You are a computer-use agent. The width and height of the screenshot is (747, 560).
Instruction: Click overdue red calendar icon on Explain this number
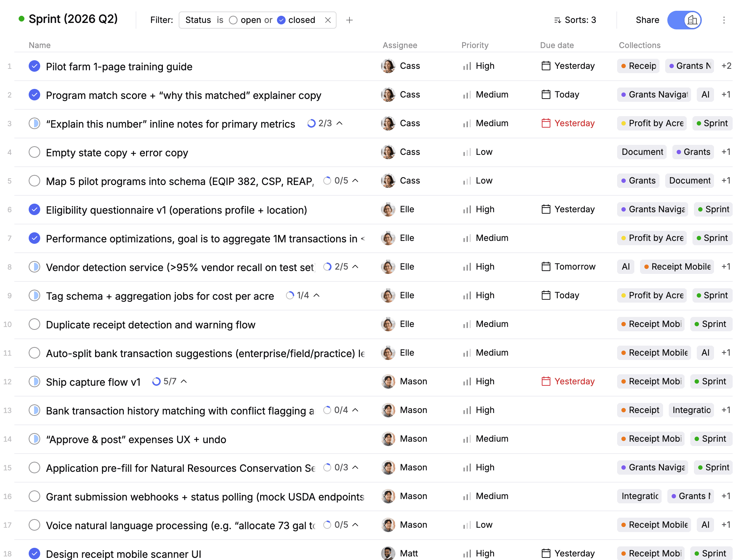(x=546, y=123)
